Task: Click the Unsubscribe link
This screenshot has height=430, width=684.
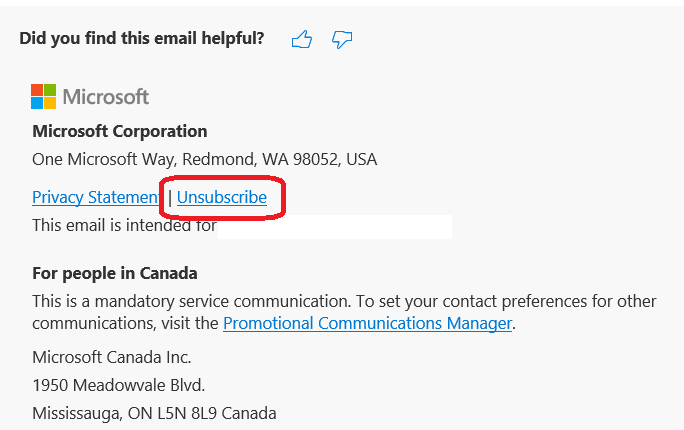Action: point(222,197)
